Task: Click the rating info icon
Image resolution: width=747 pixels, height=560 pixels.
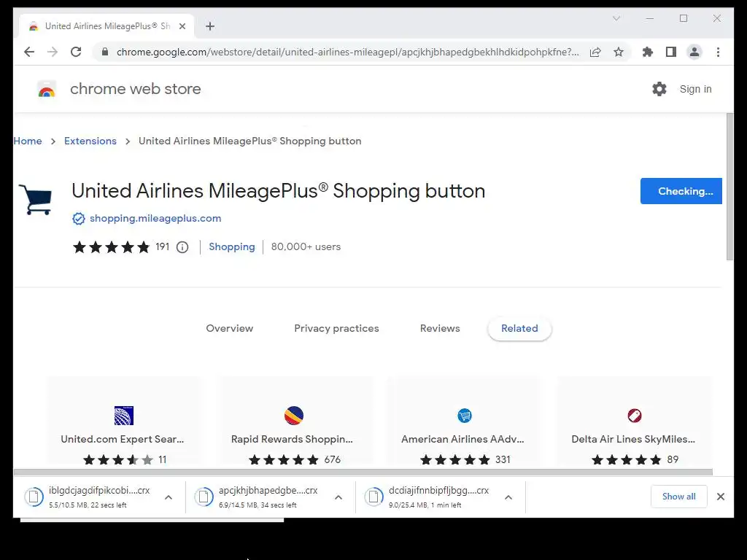Action: point(182,247)
